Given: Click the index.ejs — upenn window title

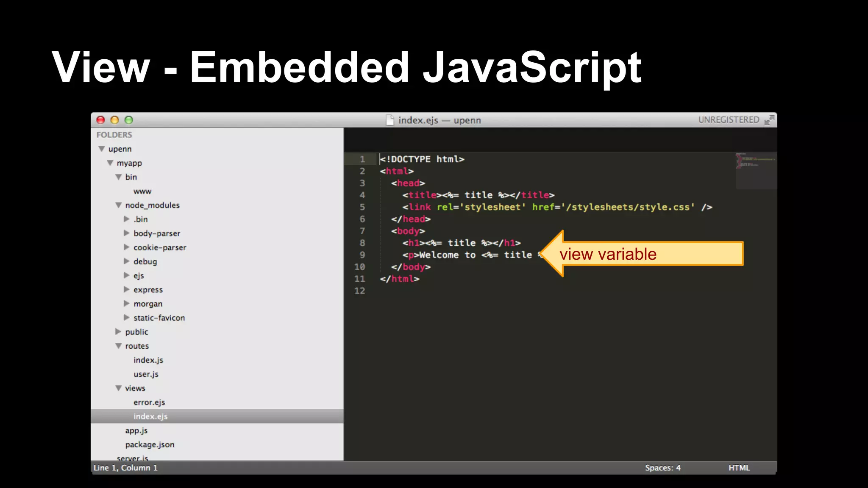Looking at the screenshot, I should pos(440,120).
